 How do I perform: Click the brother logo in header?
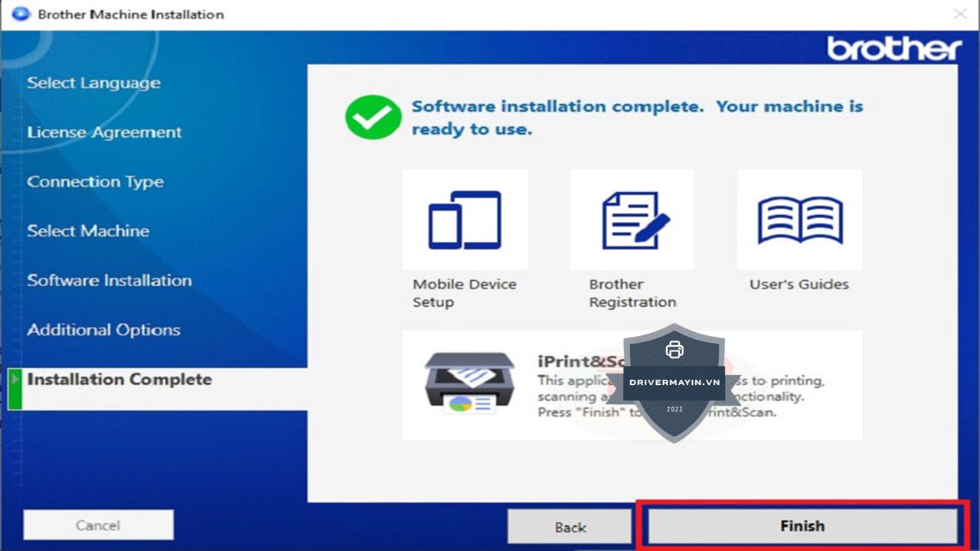point(893,49)
